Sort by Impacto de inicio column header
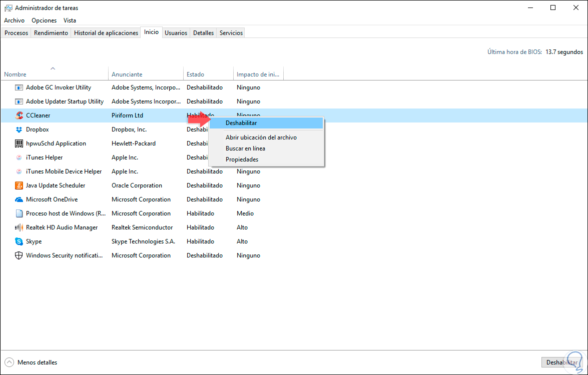Screen dimensions: 588x375 (x=258, y=74)
